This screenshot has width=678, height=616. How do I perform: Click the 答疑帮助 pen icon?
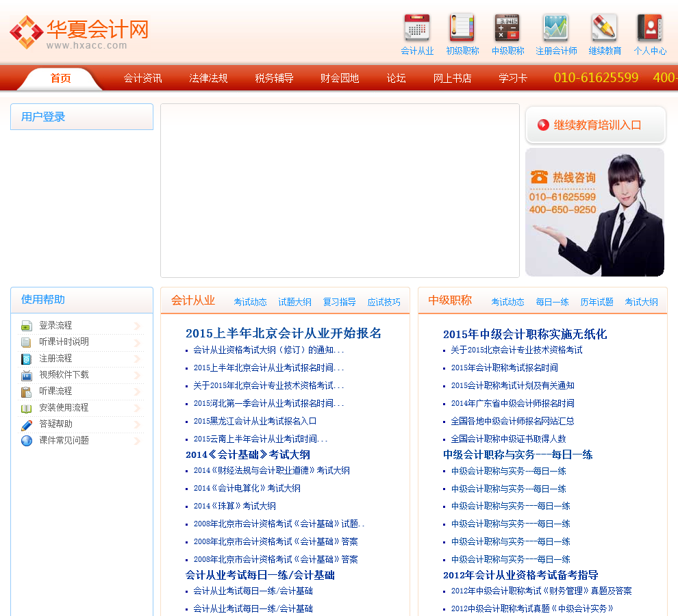coord(27,424)
